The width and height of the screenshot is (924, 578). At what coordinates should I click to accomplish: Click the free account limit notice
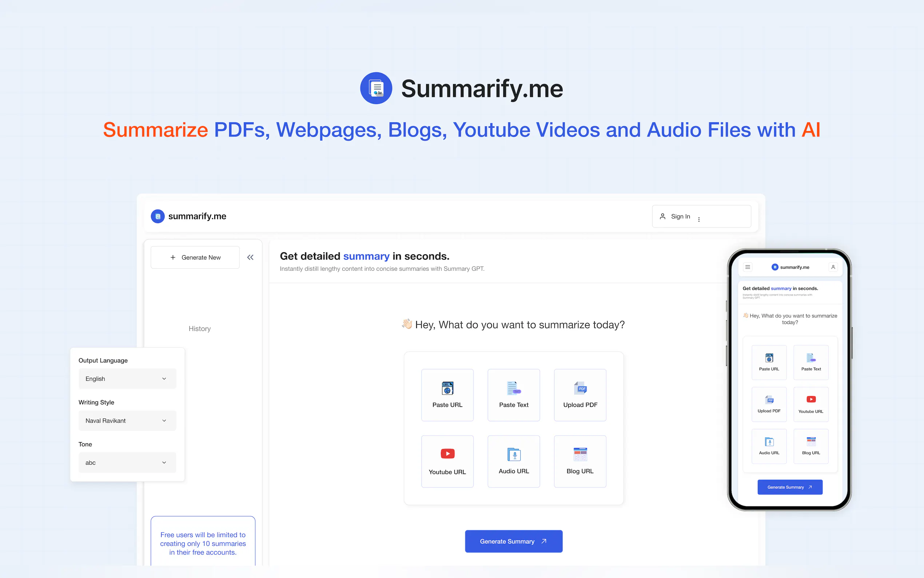click(x=203, y=543)
